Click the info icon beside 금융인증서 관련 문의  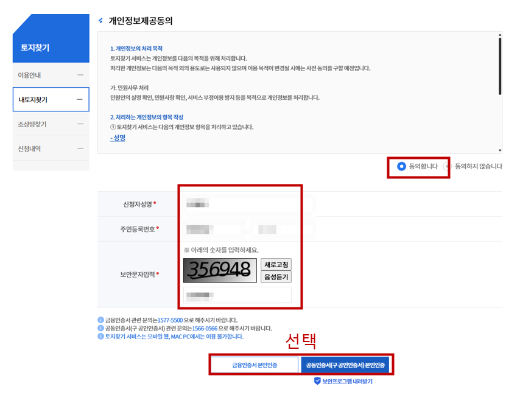[101, 320]
